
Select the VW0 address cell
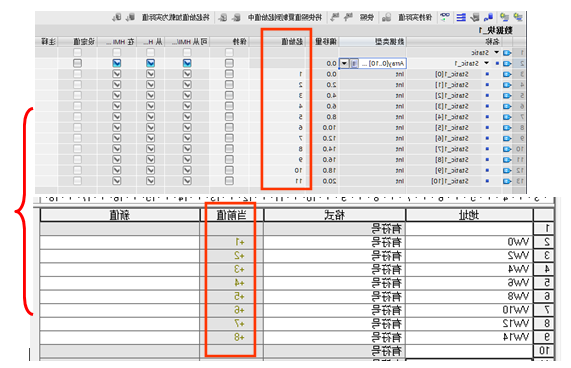coord(469,242)
